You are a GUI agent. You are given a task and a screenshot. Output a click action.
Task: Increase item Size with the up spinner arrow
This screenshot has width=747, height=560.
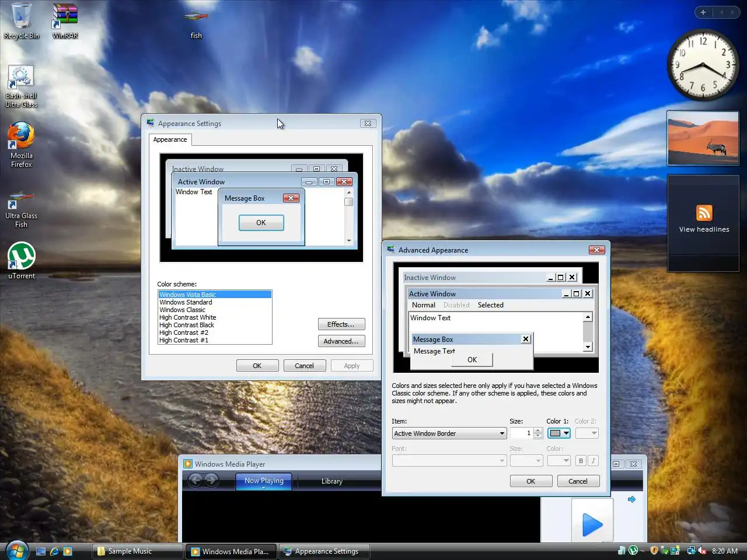[538, 430]
